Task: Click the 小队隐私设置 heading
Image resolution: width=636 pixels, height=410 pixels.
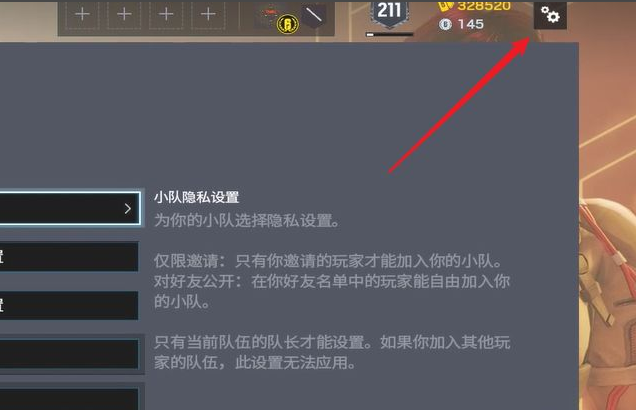Action: coord(196,197)
